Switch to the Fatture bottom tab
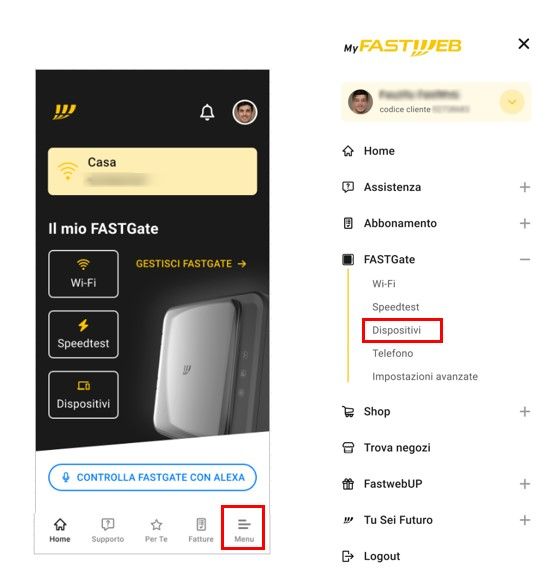552x580 pixels. 201,530
